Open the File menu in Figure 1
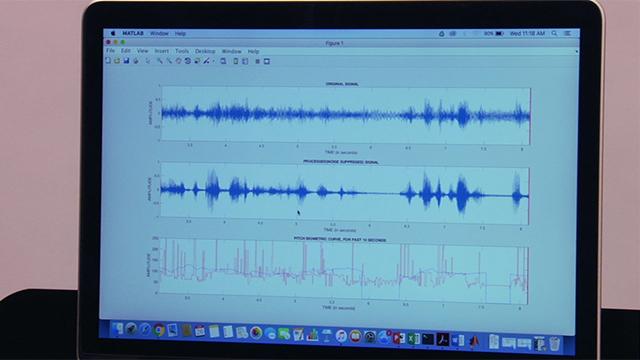 click(x=110, y=51)
